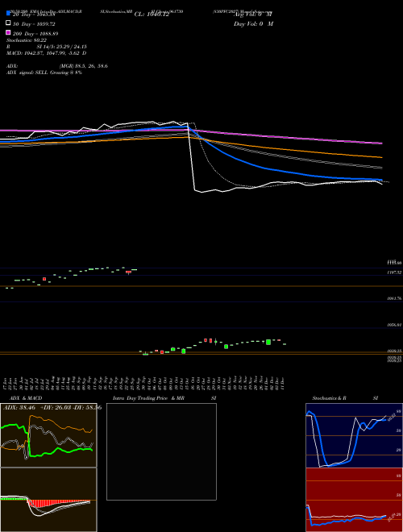Click the 1056.01 price axis label
Screen dimensions: 403x532
pos(394,325)
